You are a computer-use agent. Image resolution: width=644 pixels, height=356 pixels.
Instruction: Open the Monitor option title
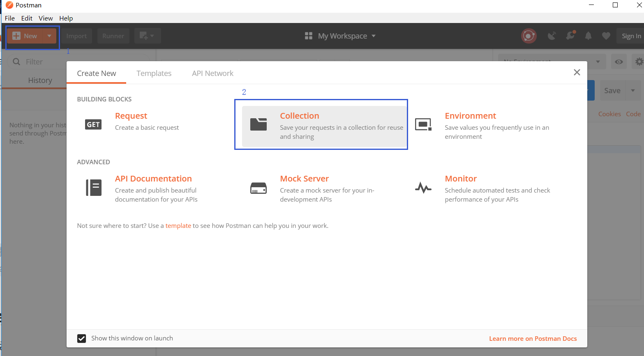[x=461, y=179]
